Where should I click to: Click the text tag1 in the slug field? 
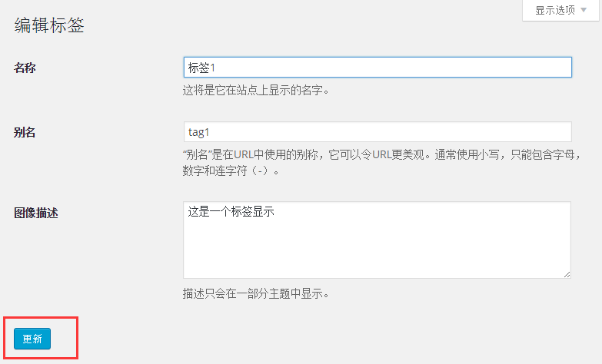[199, 132]
